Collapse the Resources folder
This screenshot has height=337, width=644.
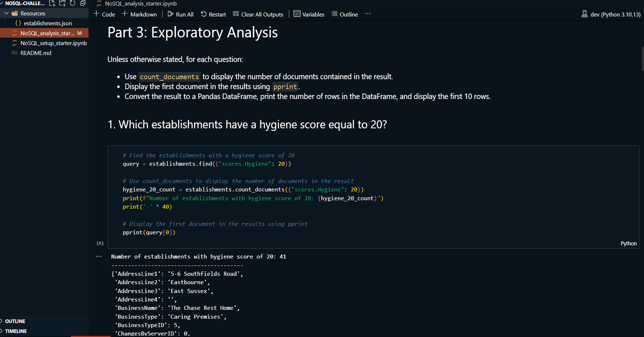pyautogui.click(x=33, y=13)
